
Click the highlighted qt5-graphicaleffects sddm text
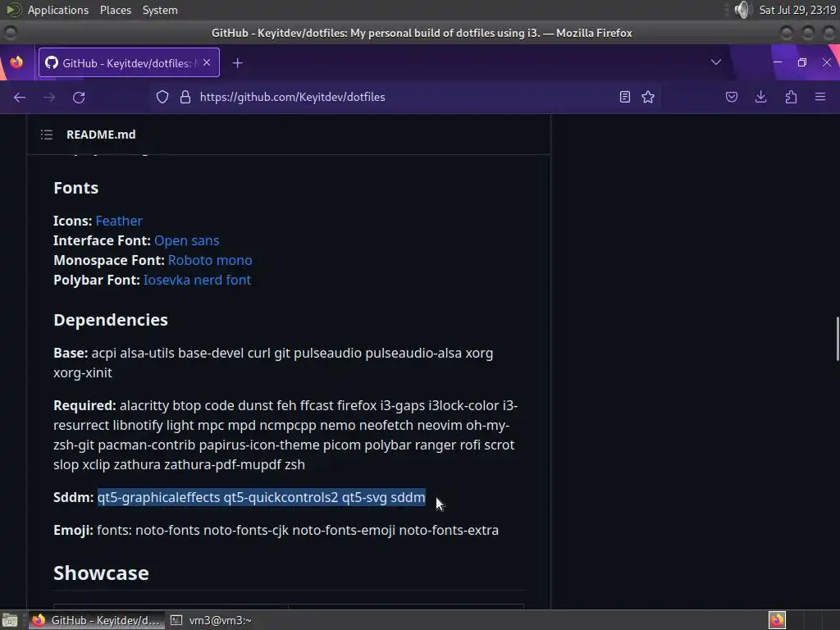click(262, 497)
